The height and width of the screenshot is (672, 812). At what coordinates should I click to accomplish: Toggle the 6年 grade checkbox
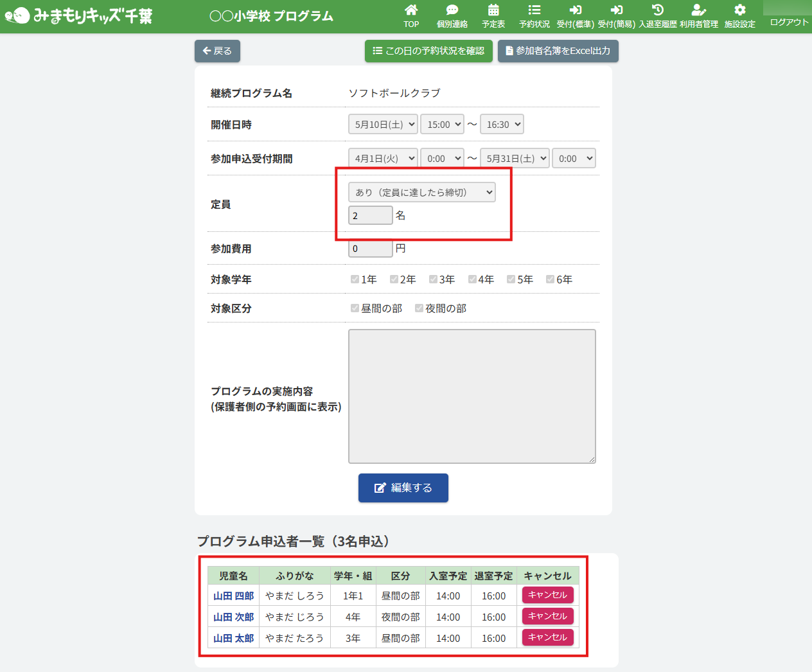tap(550, 279)
